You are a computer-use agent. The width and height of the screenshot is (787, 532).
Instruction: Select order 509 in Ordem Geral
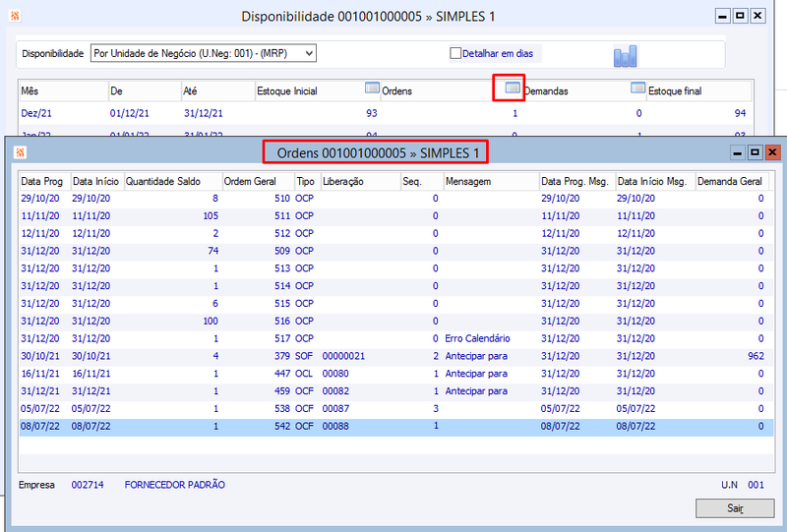tap(282, 251)
